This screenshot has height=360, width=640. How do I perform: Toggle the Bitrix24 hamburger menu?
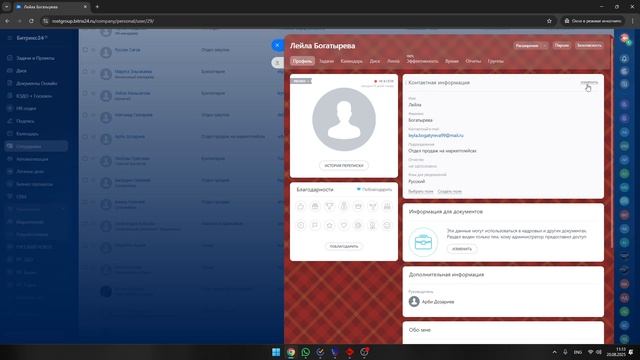(10, 38)
